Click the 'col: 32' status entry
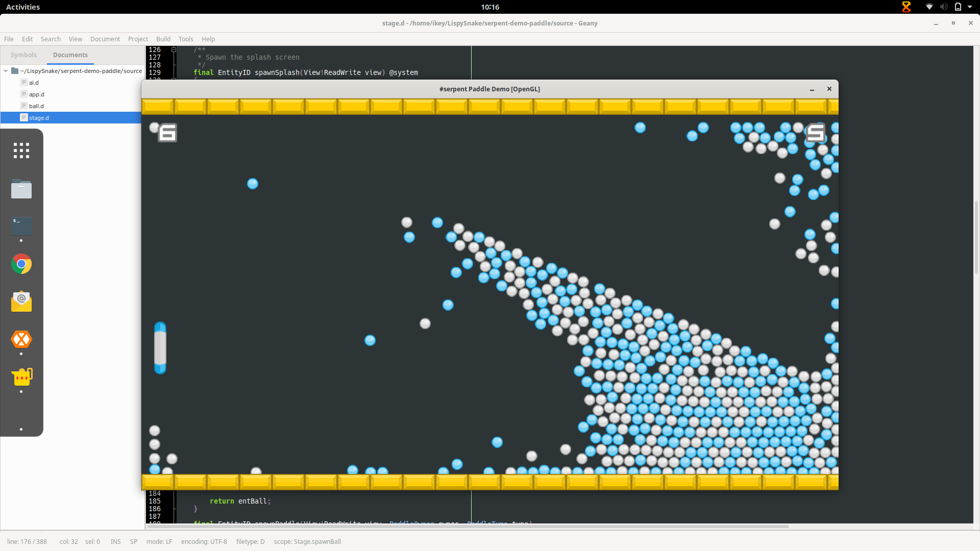Viewport: 980px width, 551px height. click(69, 542)
